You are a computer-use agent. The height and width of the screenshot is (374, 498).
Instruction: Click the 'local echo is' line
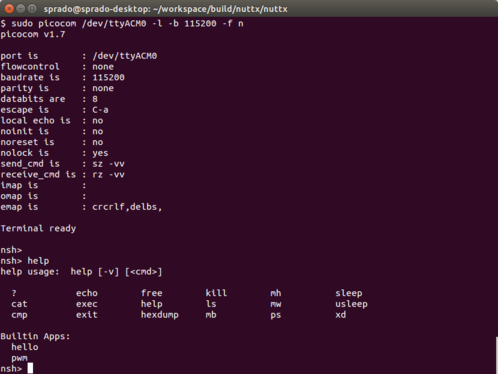[52, 121]
